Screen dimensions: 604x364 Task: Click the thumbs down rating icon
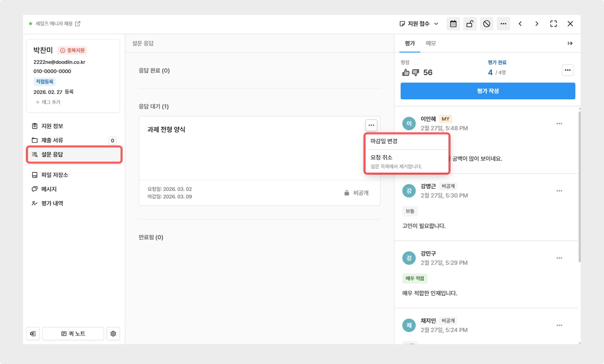click(415, 72)
